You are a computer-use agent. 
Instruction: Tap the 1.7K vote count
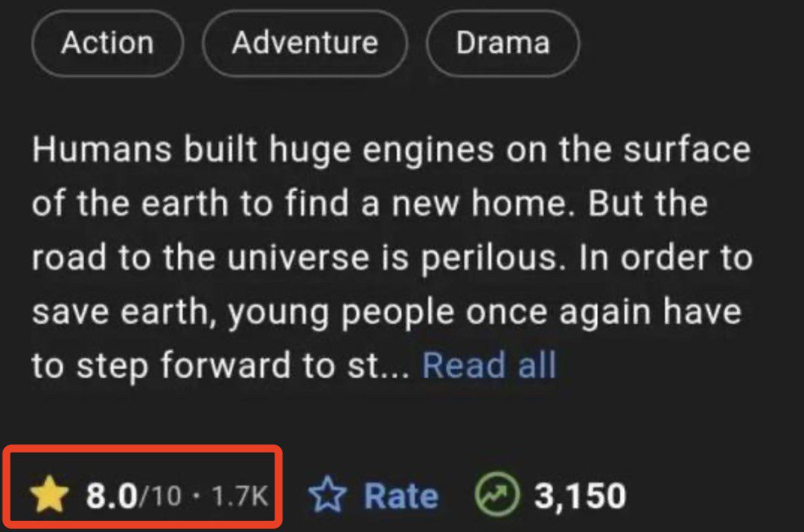[240, 496]
